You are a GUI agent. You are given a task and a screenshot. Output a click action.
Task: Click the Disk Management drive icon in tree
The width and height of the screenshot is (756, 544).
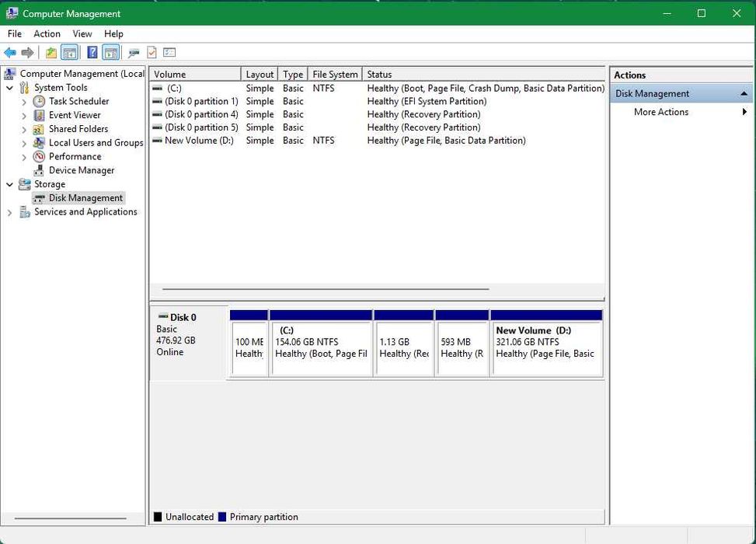40,198
